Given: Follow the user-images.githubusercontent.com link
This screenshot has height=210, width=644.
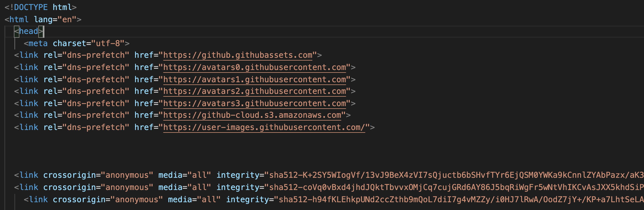Looking at the screenshot, I should click(264, 127).
